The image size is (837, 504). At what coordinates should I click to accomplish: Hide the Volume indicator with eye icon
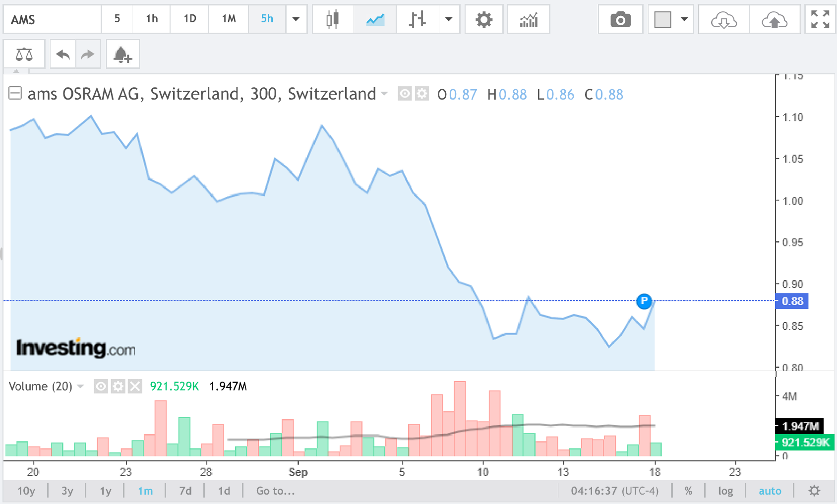[101, 386]
